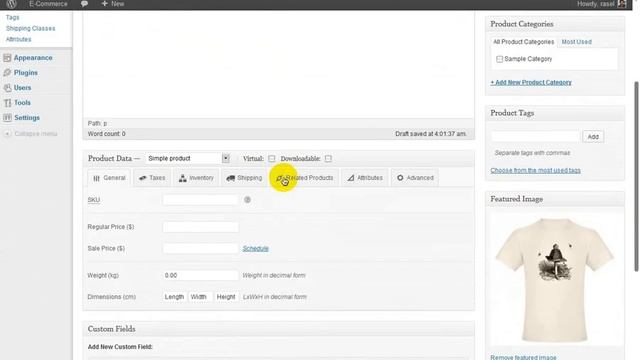Click the Settings menu icon
This screenshot has height=360, width=640.
[x=7, y=118]
